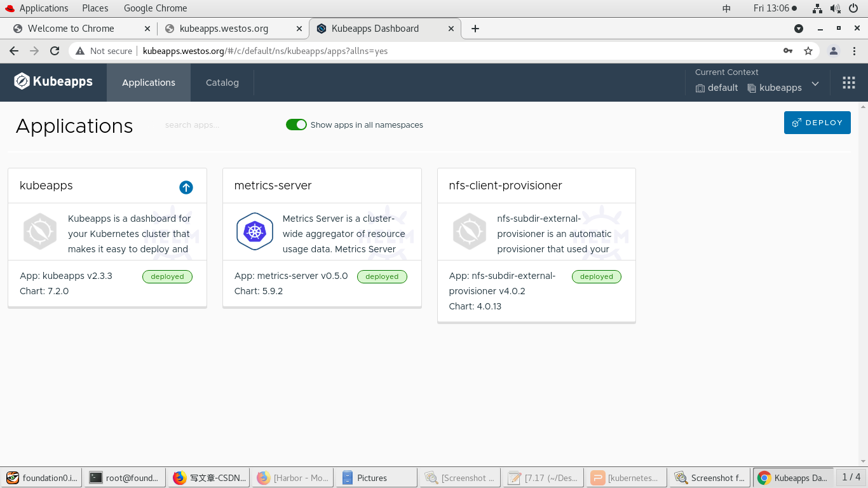Click kubeapps card update available arrow icon

[x=186, y=187]
